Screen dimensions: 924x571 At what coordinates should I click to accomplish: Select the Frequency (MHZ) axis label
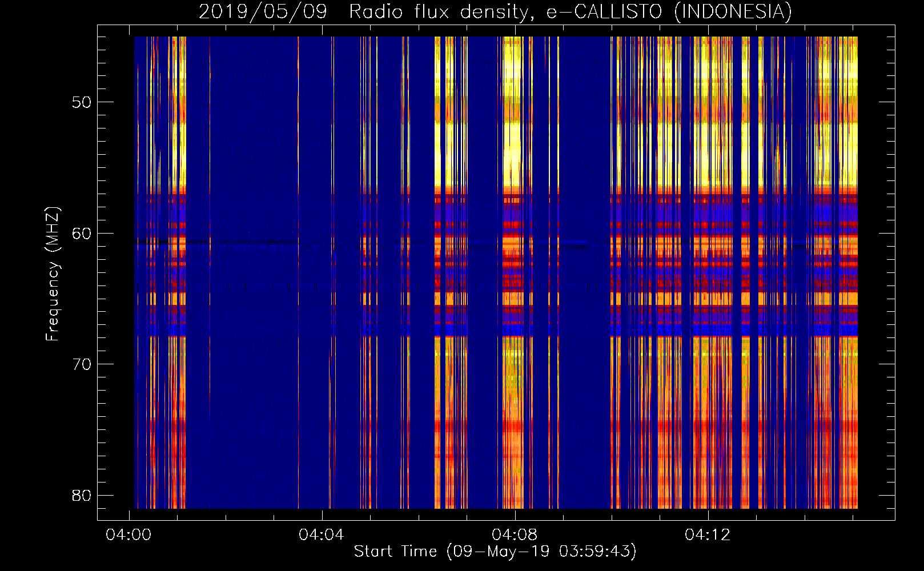pos(53,274)
